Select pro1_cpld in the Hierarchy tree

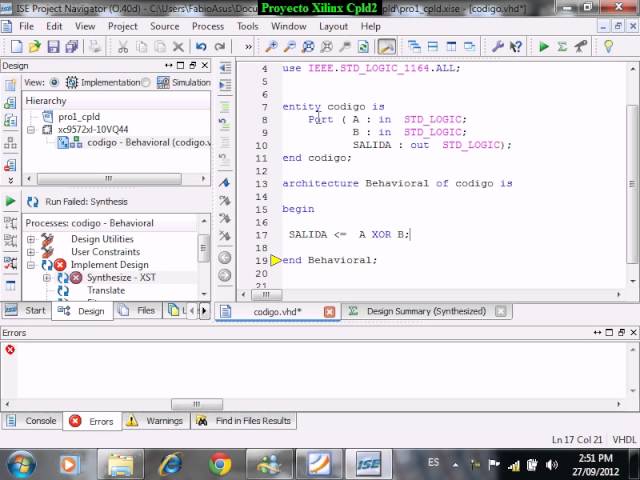(x=79, y=117)
